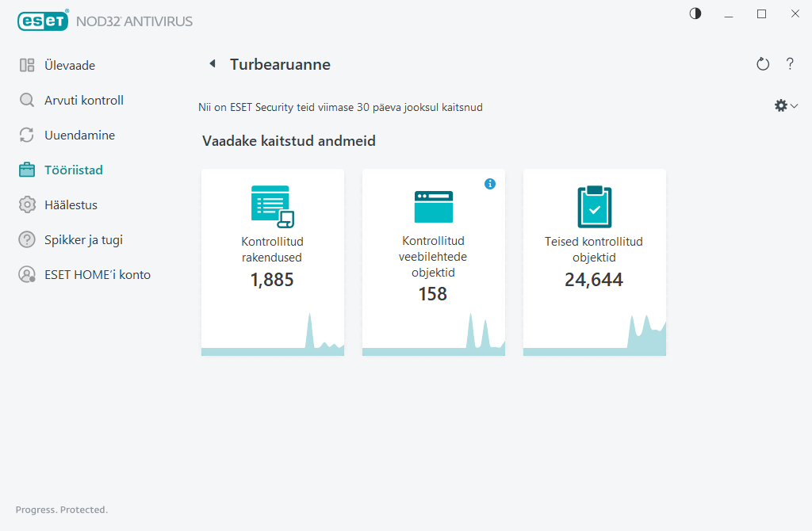812x531 pixels.
Task: Click the clipboard icon on Teised kontrollitud objektid
Action: (x=595, y=207)
